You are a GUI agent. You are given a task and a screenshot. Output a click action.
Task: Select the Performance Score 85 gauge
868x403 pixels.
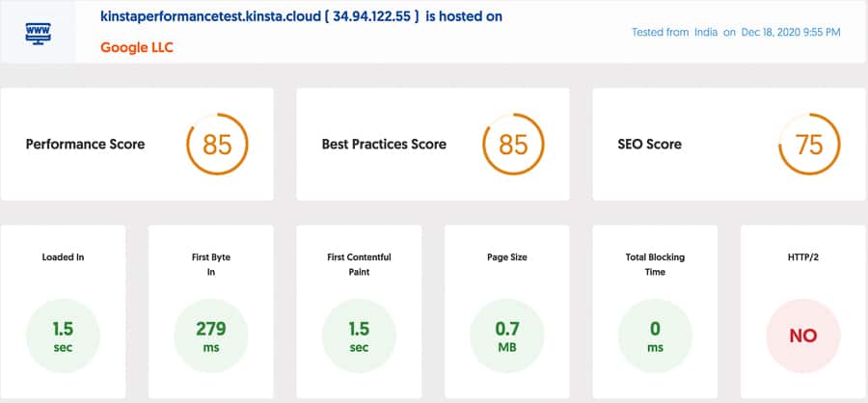(217, 145)
